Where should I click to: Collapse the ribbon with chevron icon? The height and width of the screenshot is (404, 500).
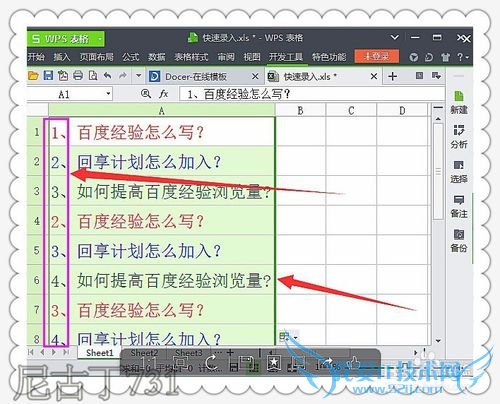tap(395, 37)
